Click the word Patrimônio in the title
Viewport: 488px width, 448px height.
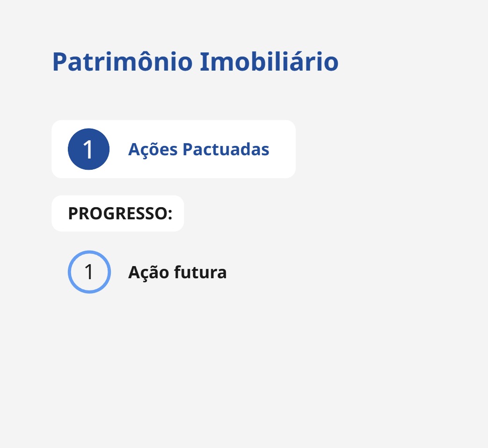[122, 62]
